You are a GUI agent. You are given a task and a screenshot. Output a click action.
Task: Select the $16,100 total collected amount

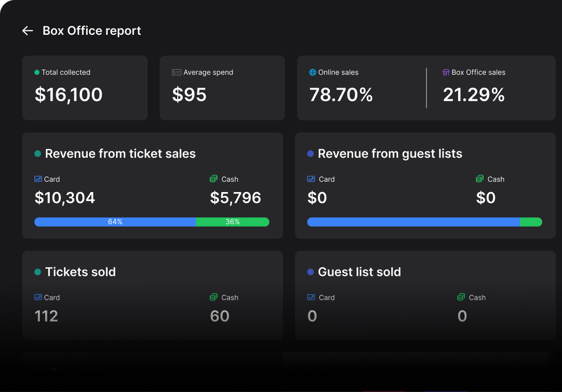(69, 95)
